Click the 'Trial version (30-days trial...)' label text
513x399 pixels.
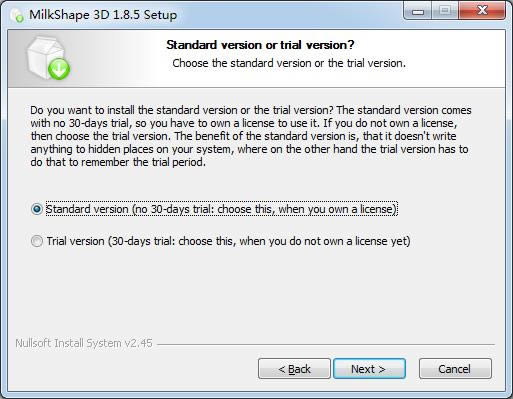pos(228,241)
